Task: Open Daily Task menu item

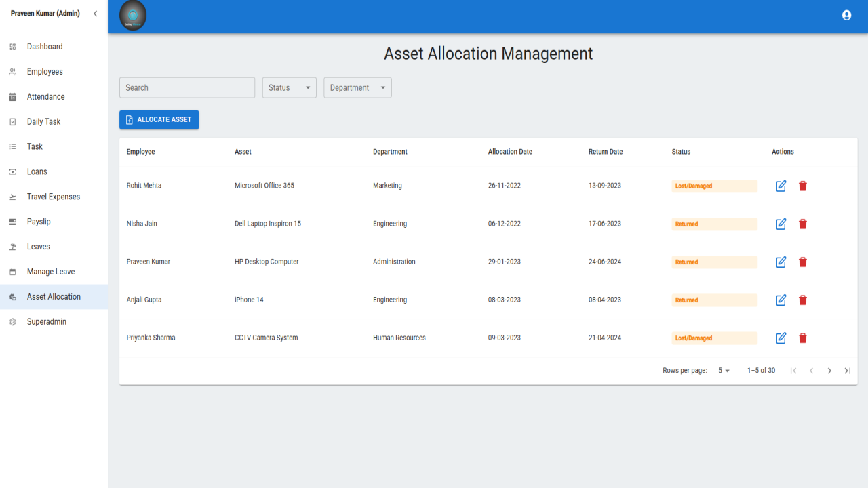Action: (54, 122)
